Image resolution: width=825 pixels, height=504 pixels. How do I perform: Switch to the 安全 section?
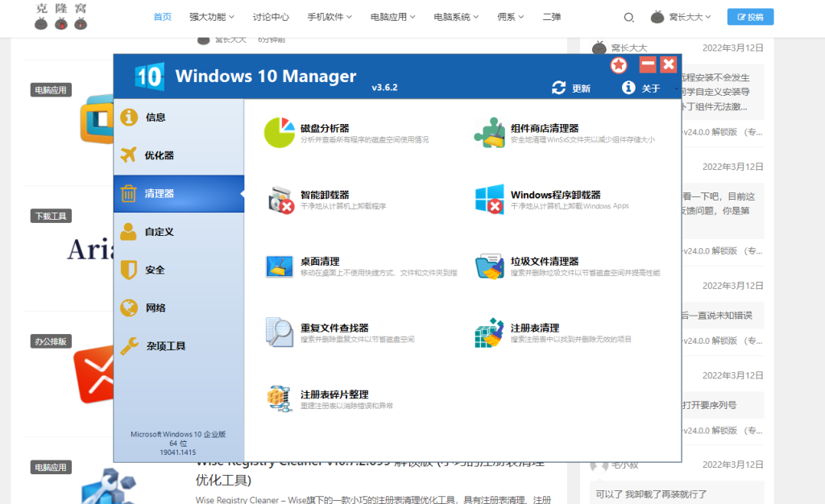click(155, 271)
